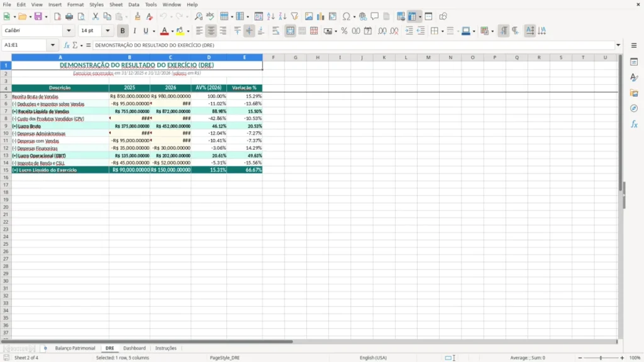Toggle Underline formatting
This screenshot has width=644, height=362.
tap(145, 31)
